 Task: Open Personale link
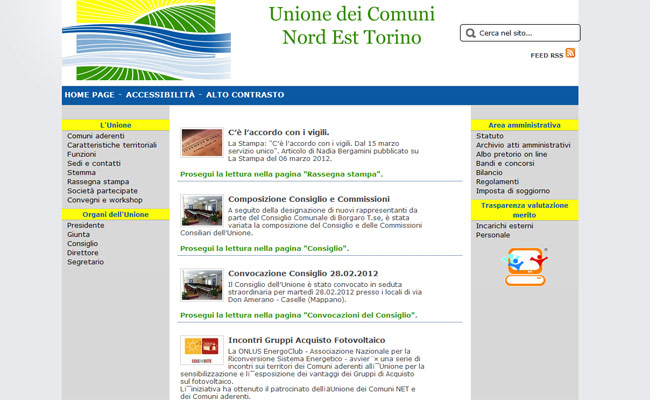[493, 235]
